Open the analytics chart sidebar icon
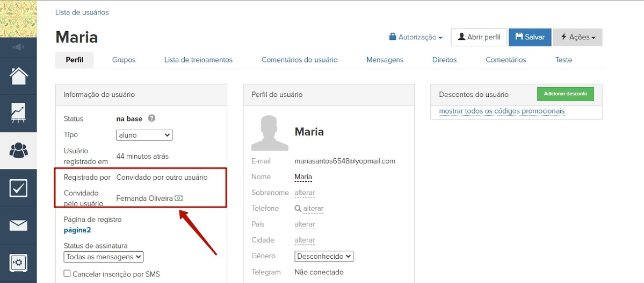This screenshot has height=283, width=644. pos(18,114)
